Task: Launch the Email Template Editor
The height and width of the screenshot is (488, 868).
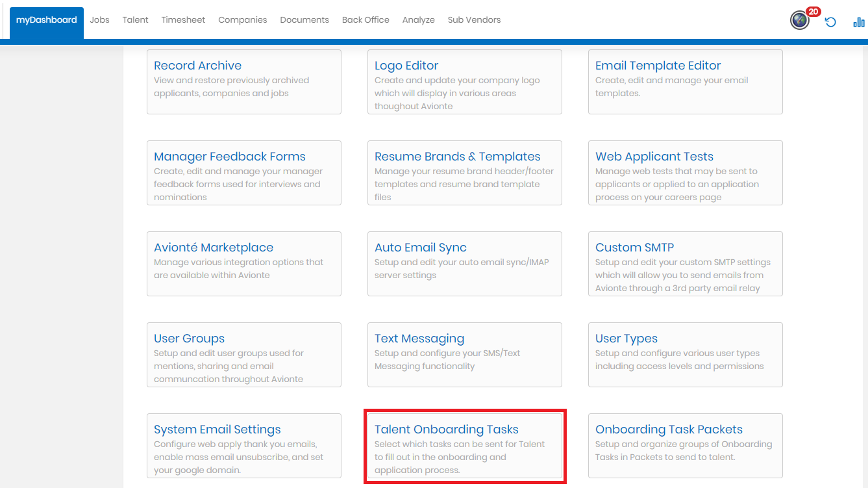Action: click(x=658, y=66)
